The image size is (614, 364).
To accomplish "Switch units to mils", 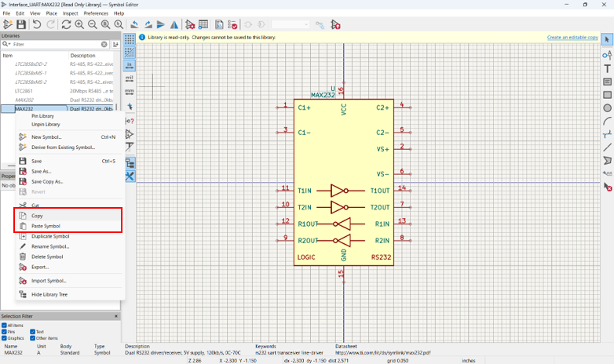I will pos(130,78).
